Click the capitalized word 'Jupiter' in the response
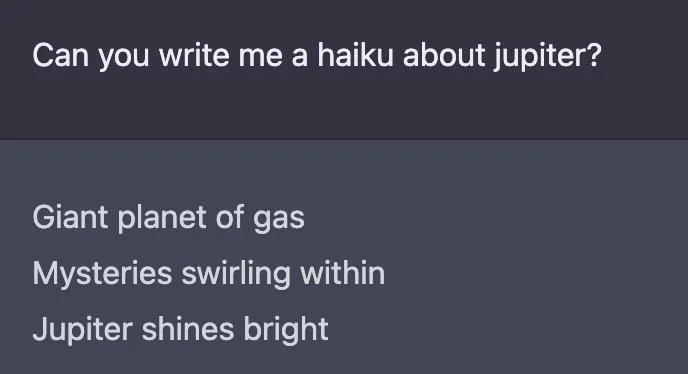 click(x=82, y=330)
